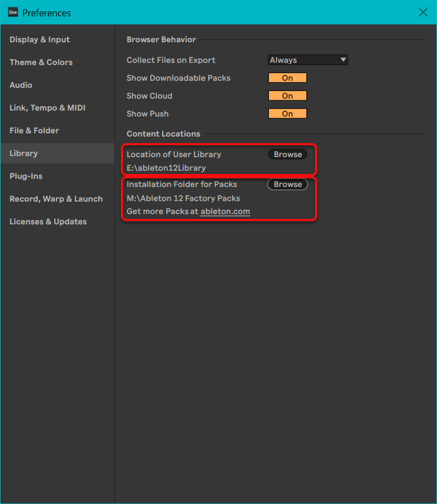Browse for Packs installation folder
The image size is (437, 504).
287,184
